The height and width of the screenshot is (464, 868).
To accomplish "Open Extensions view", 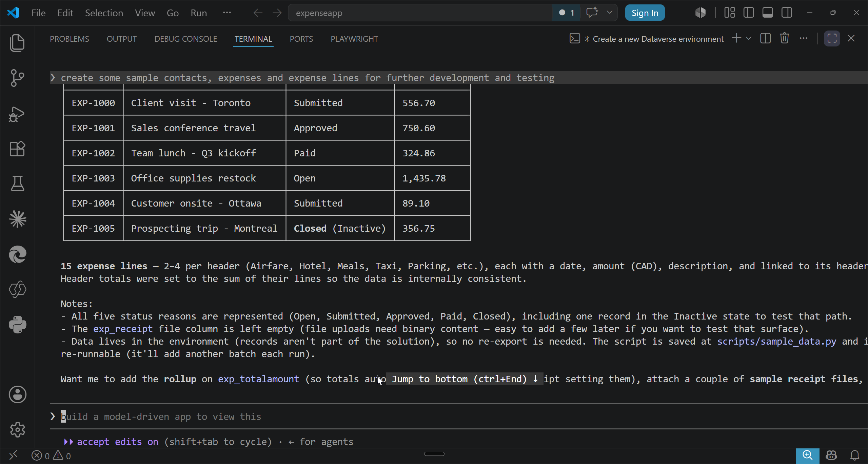I will pyautogui.click(x=17, y=149).
